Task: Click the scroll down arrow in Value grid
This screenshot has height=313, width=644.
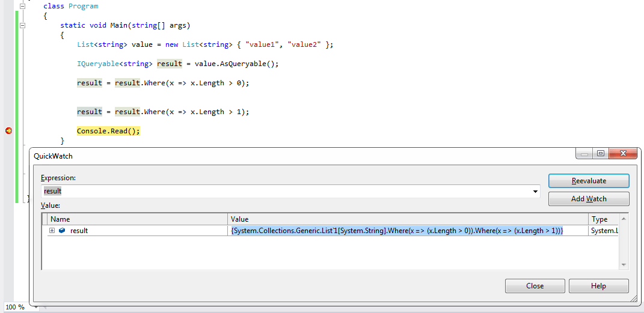Action: point(623,265)
